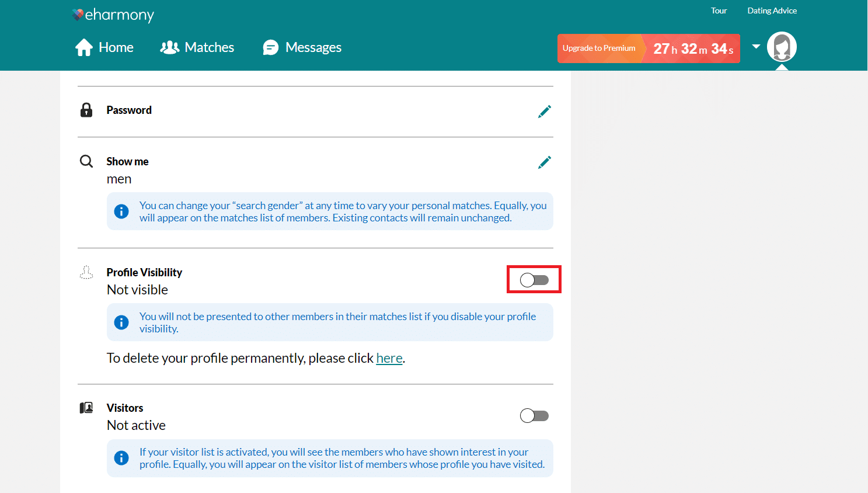This screenshot has height=493, width=868.
Task: Turn on the Visitors toggle
Action: click(x=534, y=416)
